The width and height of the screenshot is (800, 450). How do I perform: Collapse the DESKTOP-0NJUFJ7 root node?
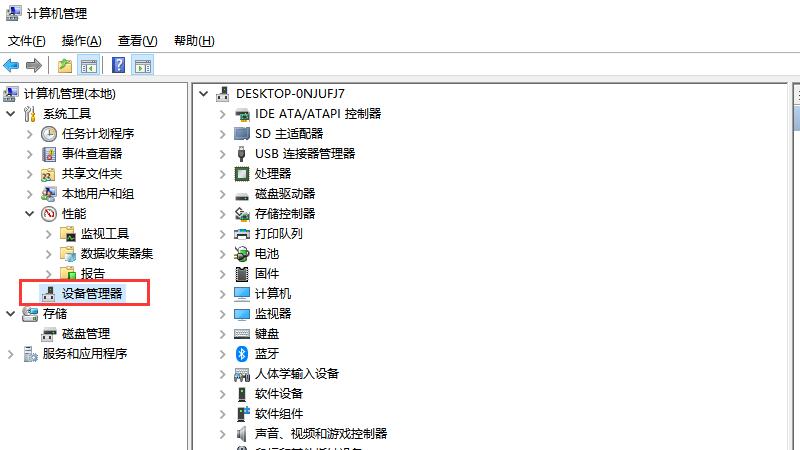coord(204,93)
